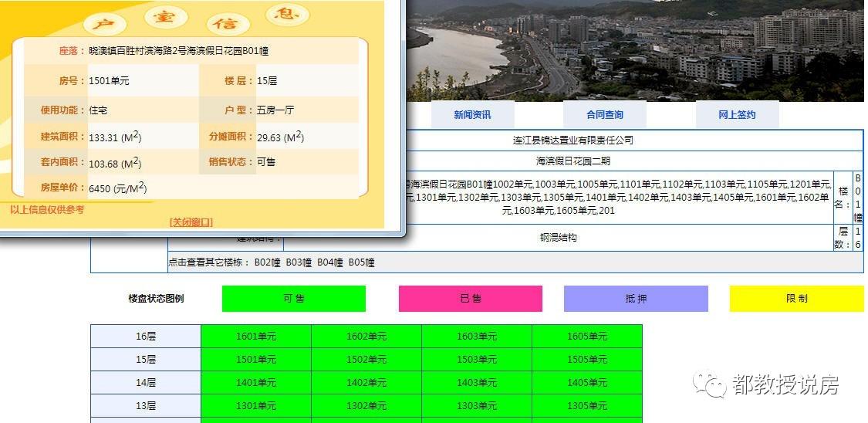Close the popup via 关闭窗口 link
The image size is (868, 423).
(191, 222)
